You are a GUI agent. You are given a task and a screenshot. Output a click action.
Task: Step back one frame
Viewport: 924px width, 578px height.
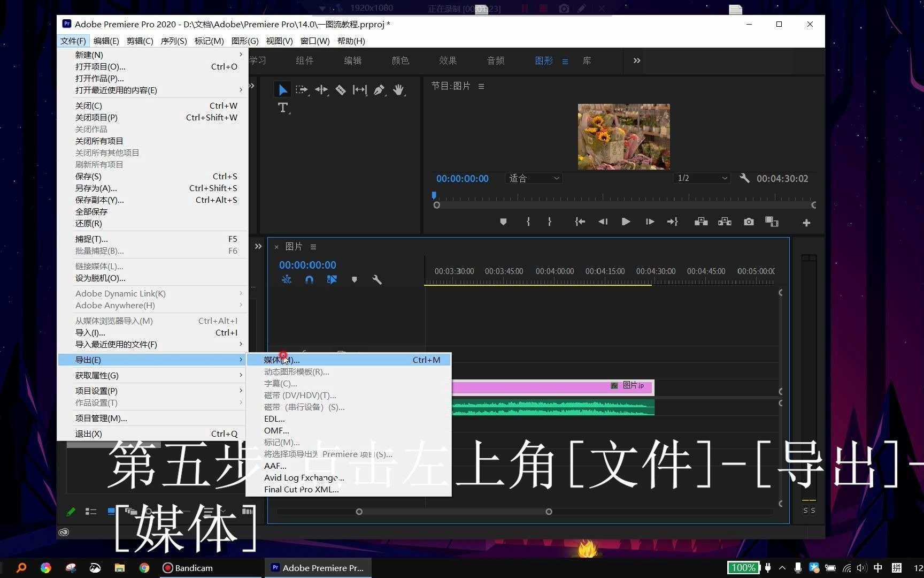coord(603,222)
